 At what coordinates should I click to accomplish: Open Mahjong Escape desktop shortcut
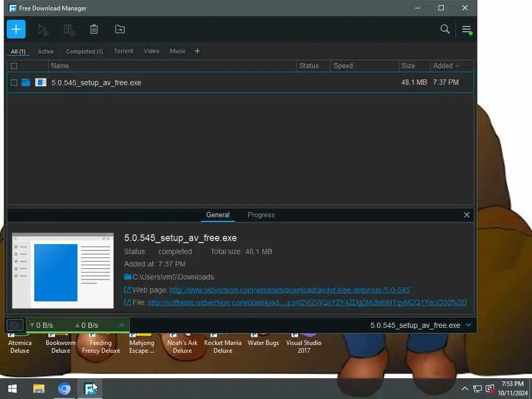pos(141,345)
